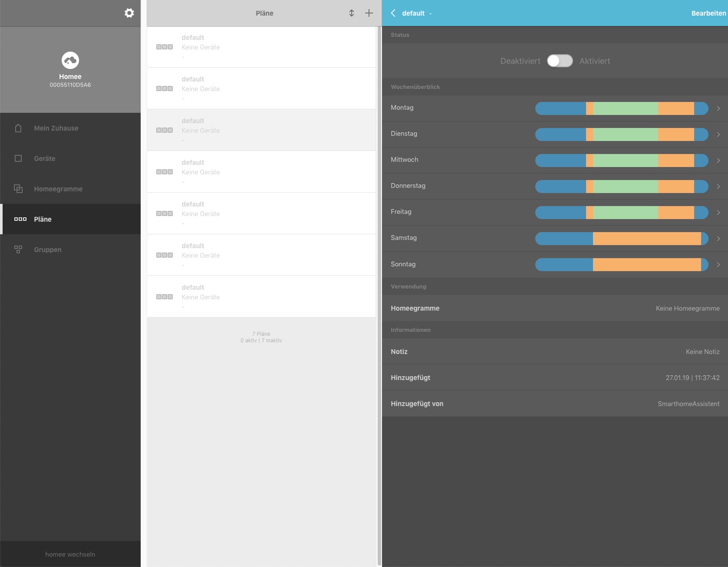Expand the Montag schedule chevron
728x567 pixels.
[x=718, y=108]
